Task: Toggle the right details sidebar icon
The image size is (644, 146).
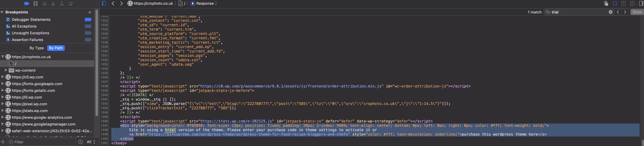Action: tap(641, 4)
